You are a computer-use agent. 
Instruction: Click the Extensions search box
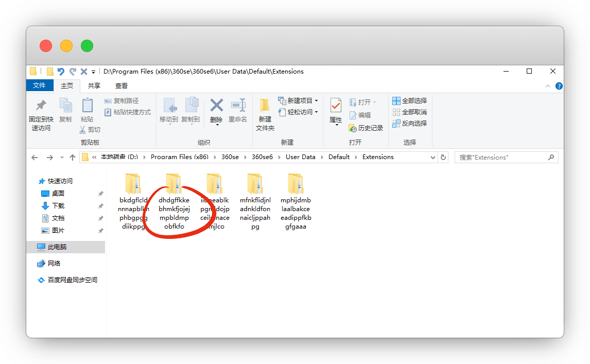coord(502,157)
